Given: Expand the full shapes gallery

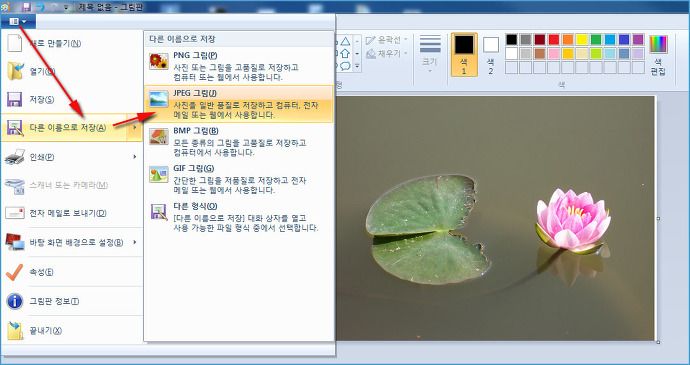Looking at the screenshot, I should [357, 66].
